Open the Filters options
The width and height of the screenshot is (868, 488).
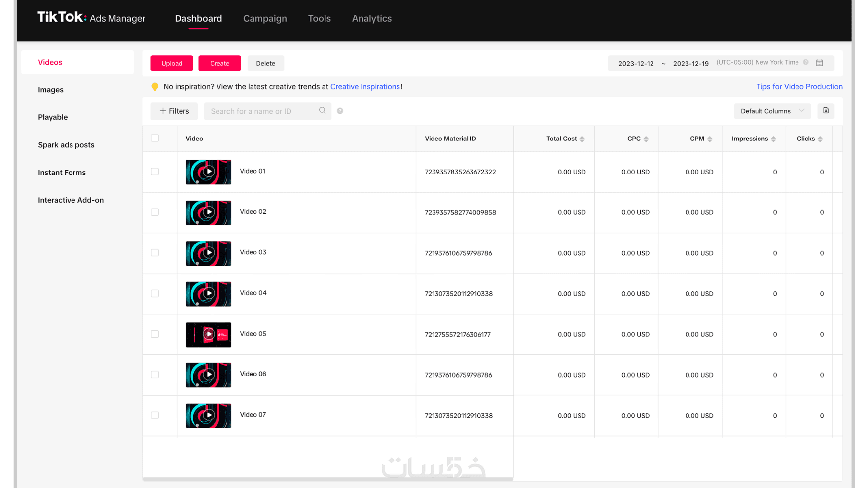point(174,111)
